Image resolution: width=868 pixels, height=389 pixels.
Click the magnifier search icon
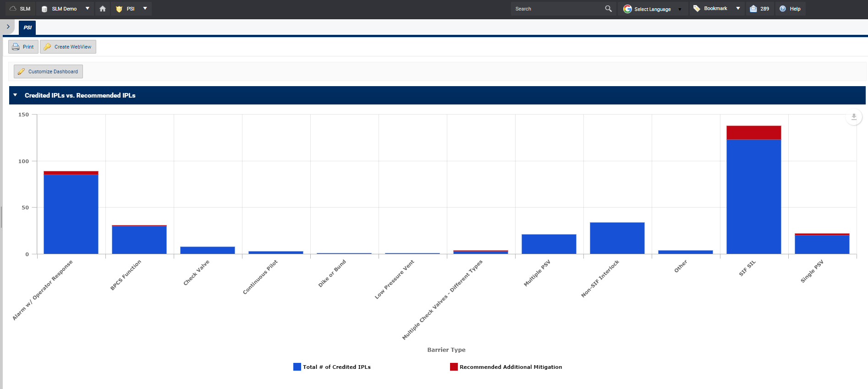[608, 9]
